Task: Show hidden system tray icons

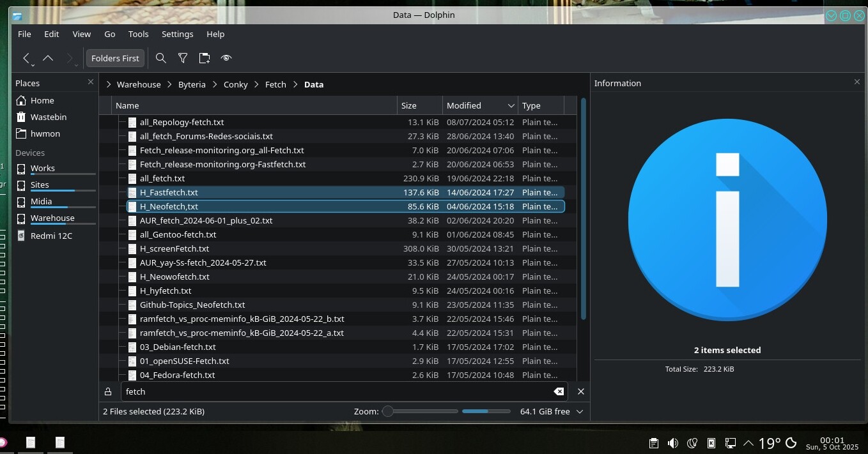Action: click(x=747, y=443)
